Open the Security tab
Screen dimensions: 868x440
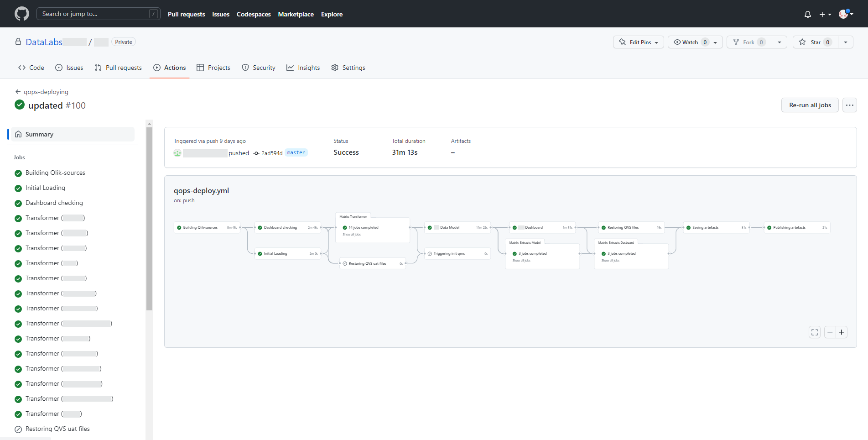point(259,68)
